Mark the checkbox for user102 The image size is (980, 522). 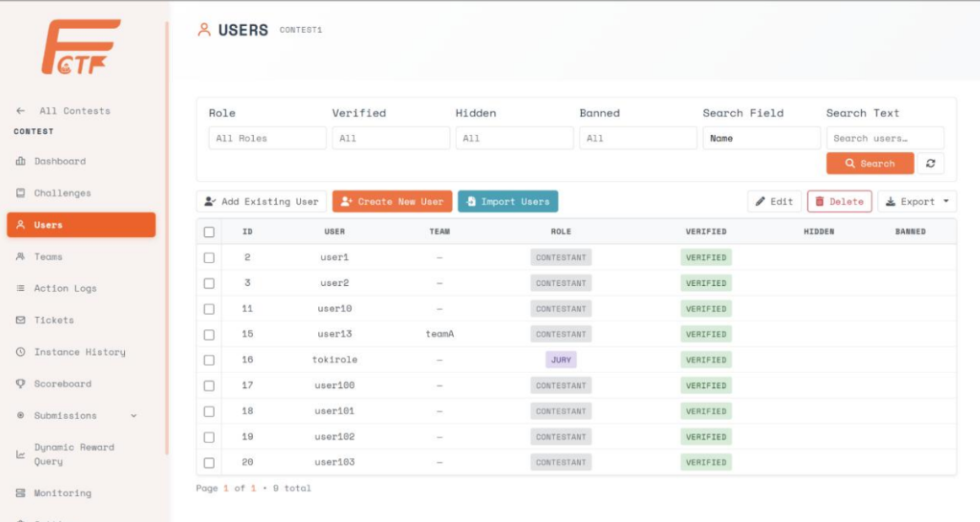coord(209,437)
